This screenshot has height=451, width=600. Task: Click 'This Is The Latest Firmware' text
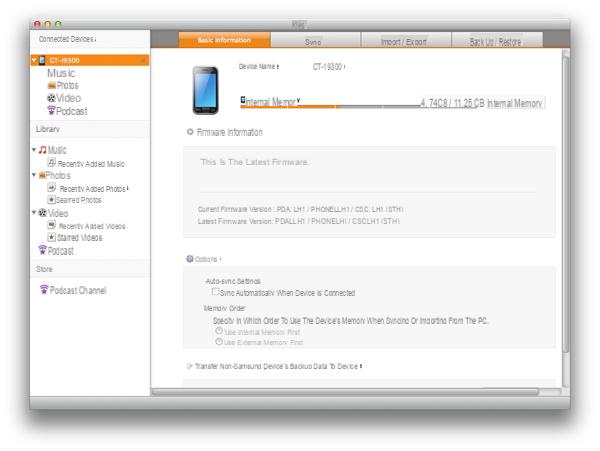click(254, 162)
